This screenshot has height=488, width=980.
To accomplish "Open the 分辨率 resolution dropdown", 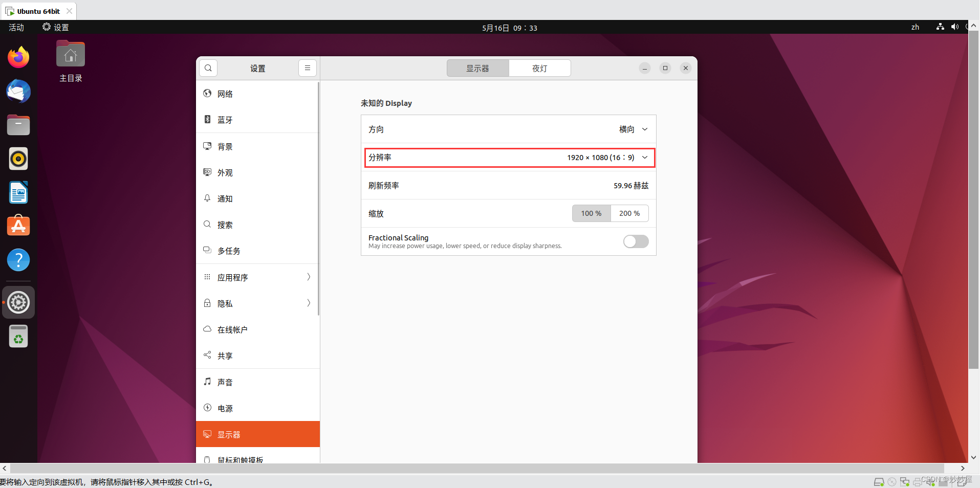I will click(508, 158).
